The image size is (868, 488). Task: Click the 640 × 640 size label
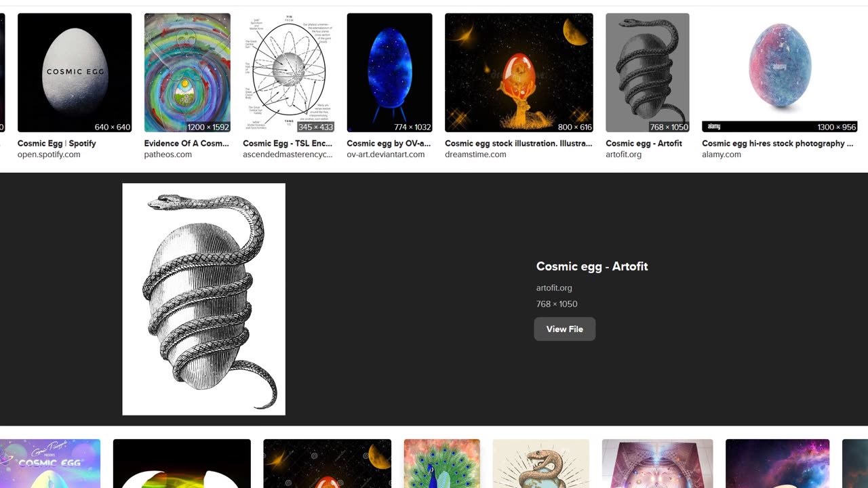click(x=113, y=127)
